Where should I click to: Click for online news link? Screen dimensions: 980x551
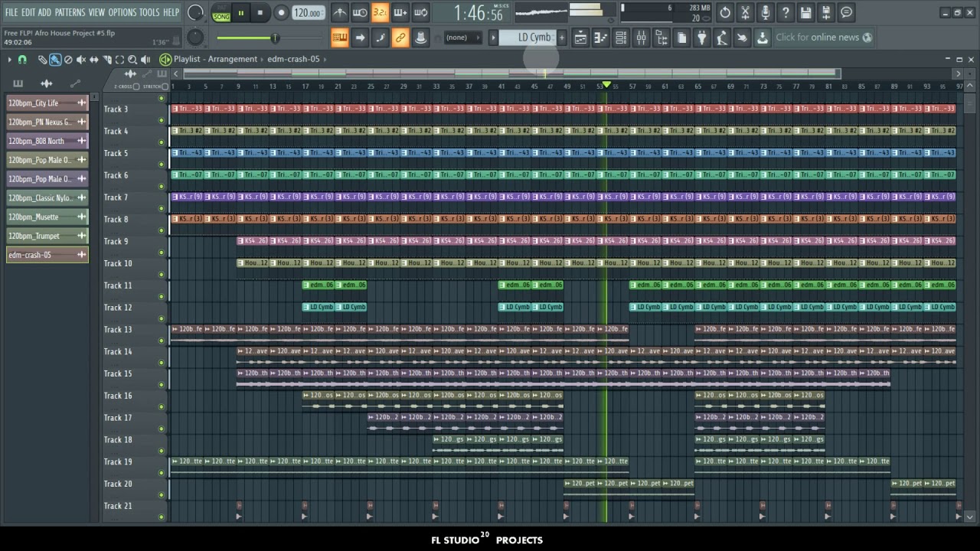click(x=823, y=37)
